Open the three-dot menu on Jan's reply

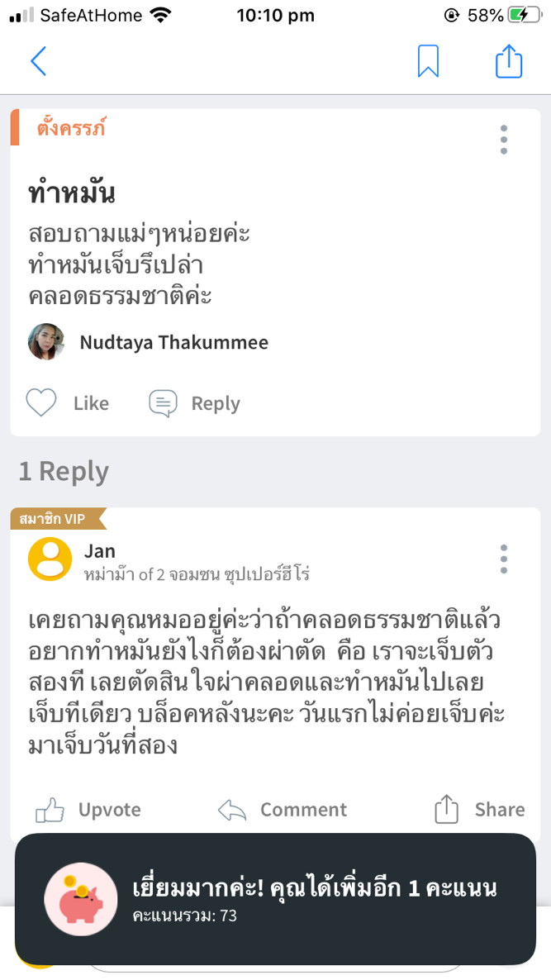503,559
